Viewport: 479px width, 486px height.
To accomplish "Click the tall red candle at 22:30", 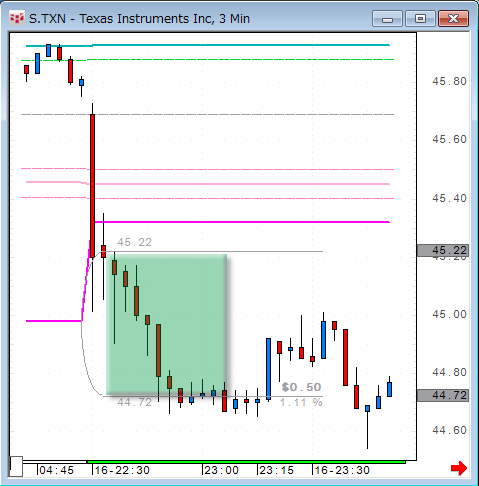I will click(x=92, y=186).
